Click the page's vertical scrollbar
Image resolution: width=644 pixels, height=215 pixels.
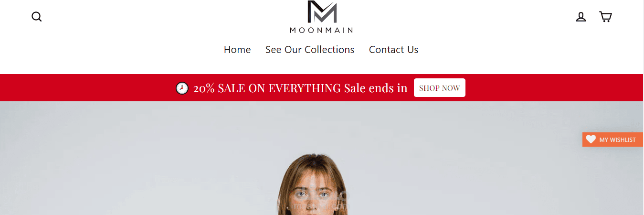[643, 107]
